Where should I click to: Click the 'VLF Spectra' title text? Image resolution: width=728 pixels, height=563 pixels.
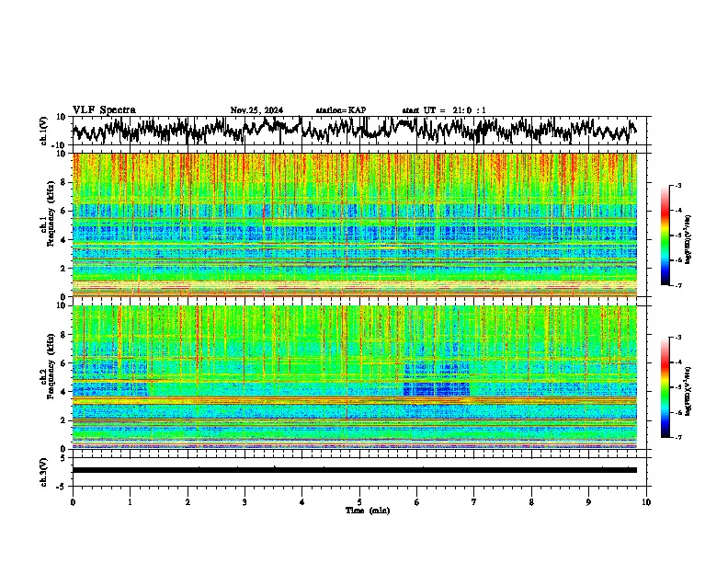coord(104,109)
